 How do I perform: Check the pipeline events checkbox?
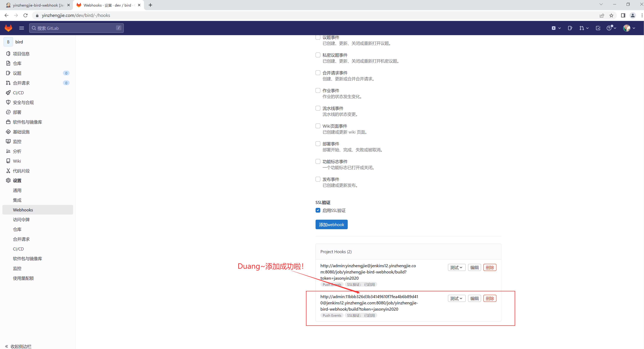point(318,108)
